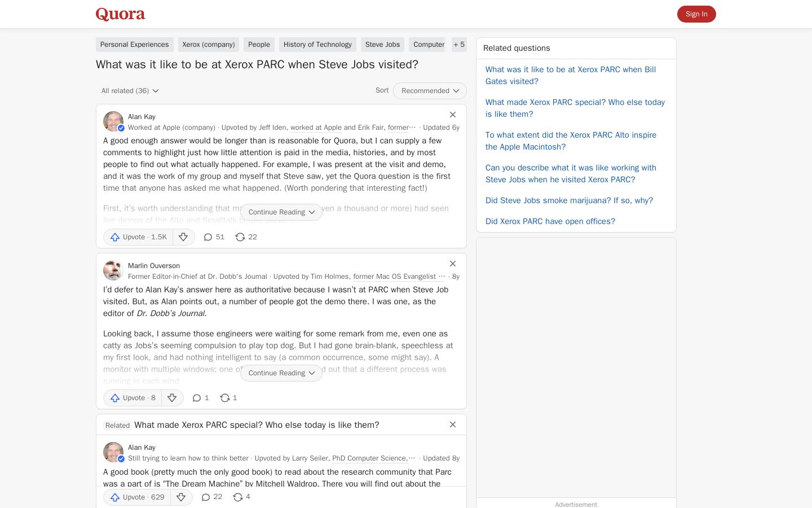Image resolution: width=812 pixels, height=508 pixels.
Task: Upvote Alan Kay's 1.5K answer
Action: (x=139, y=237)
